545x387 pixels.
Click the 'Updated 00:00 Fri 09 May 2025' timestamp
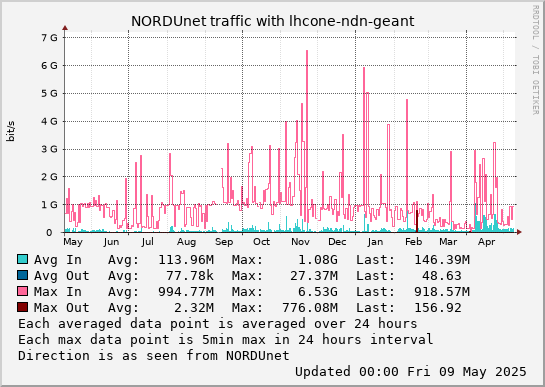411,372
